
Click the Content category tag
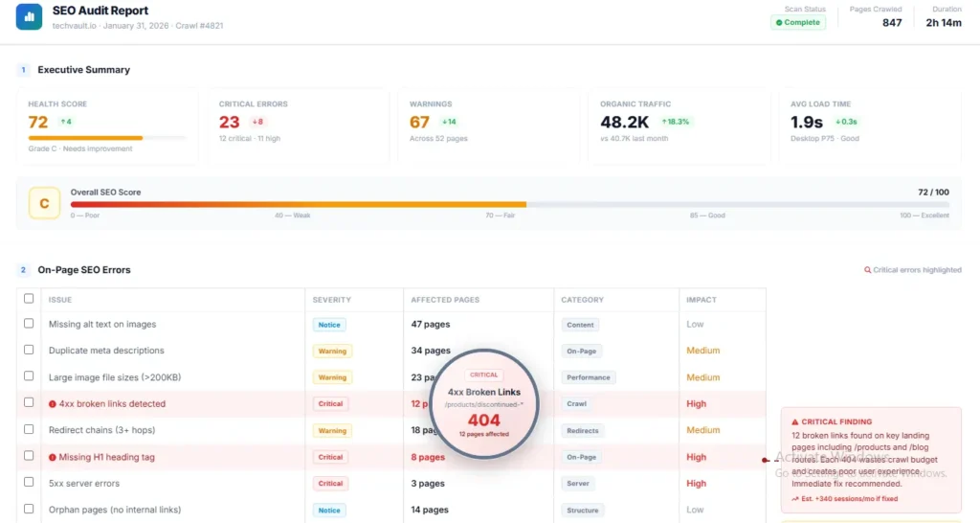pyautogui.click(x=580, y=325)
